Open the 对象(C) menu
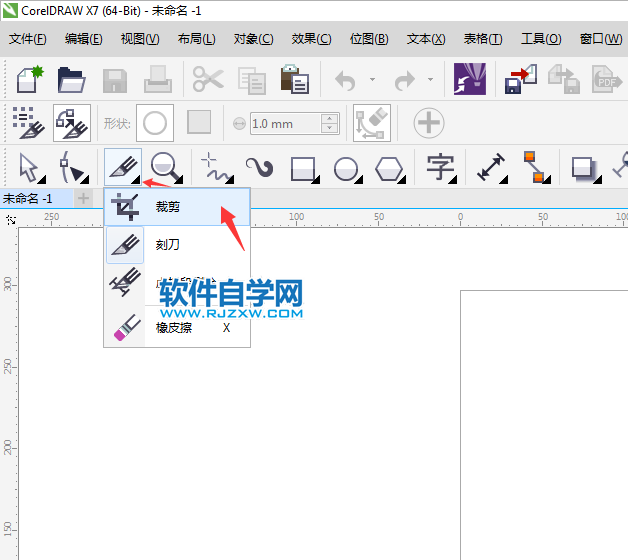This screenshot has height=560, width=628. pos(254,39)
